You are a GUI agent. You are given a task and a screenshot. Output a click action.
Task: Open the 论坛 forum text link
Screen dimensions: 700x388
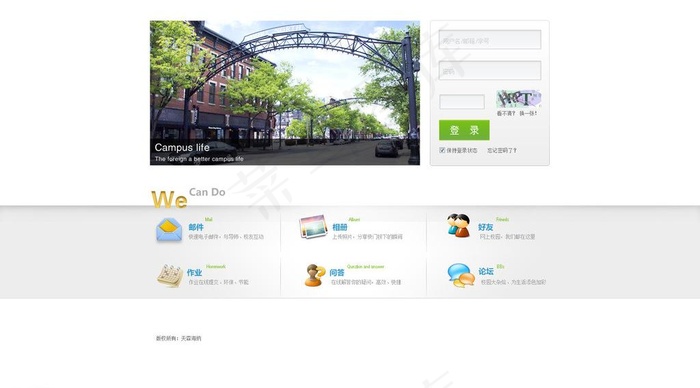point(486,271)
